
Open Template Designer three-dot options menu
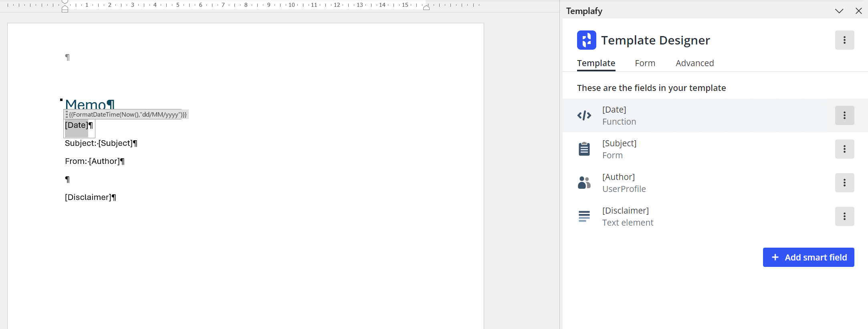point(844,40)
